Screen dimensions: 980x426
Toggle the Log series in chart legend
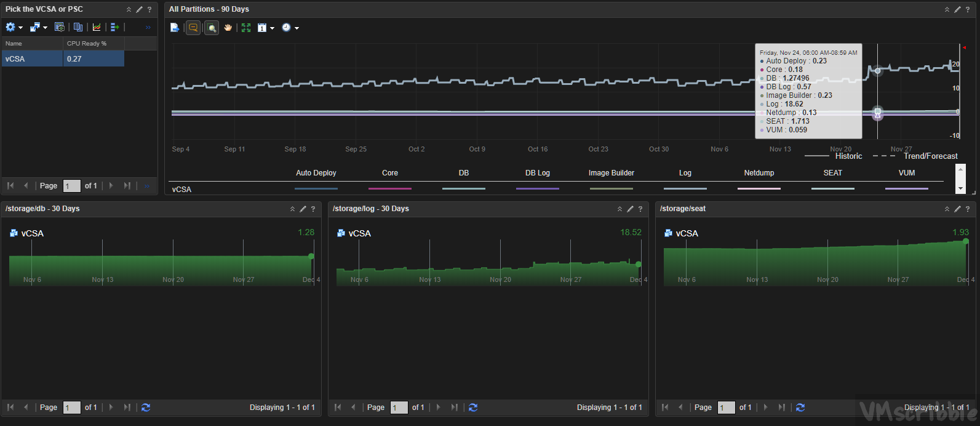pyautogui.click(x=685, y=173)
